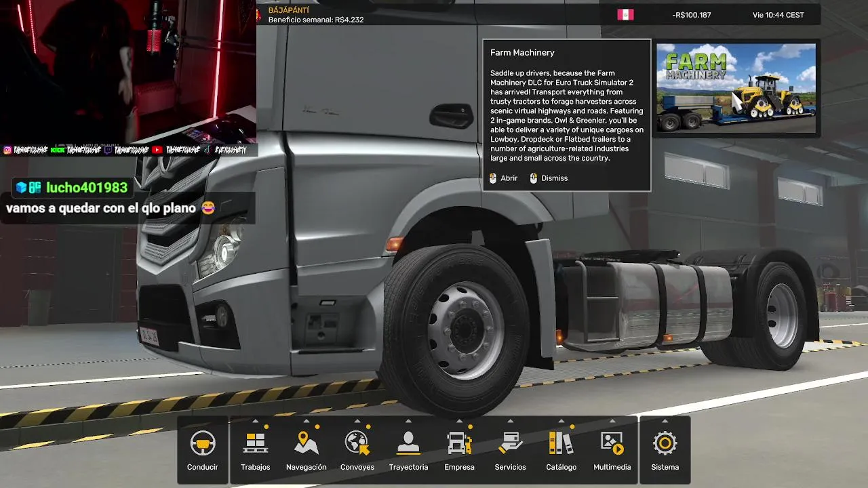Click the Conducir label
The image size is (868, 488).
point(203,467)
